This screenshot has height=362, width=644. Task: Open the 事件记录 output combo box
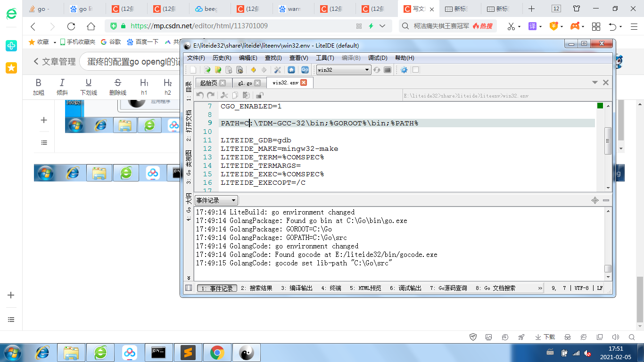pos(216,200)
